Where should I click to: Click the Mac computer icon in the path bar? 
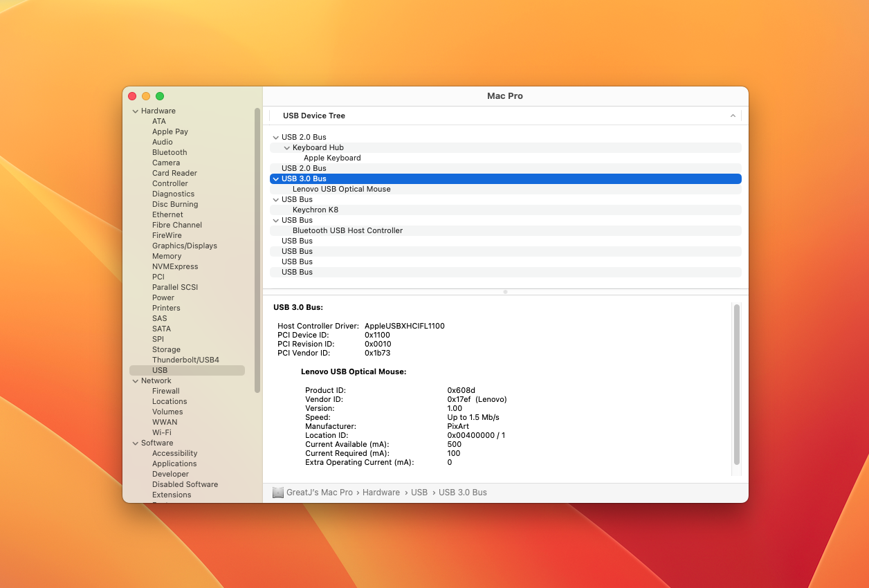[278, 493]
